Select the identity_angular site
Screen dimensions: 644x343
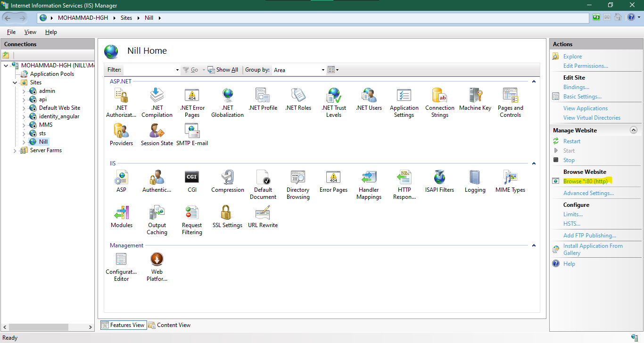click(x=59, y=116)
